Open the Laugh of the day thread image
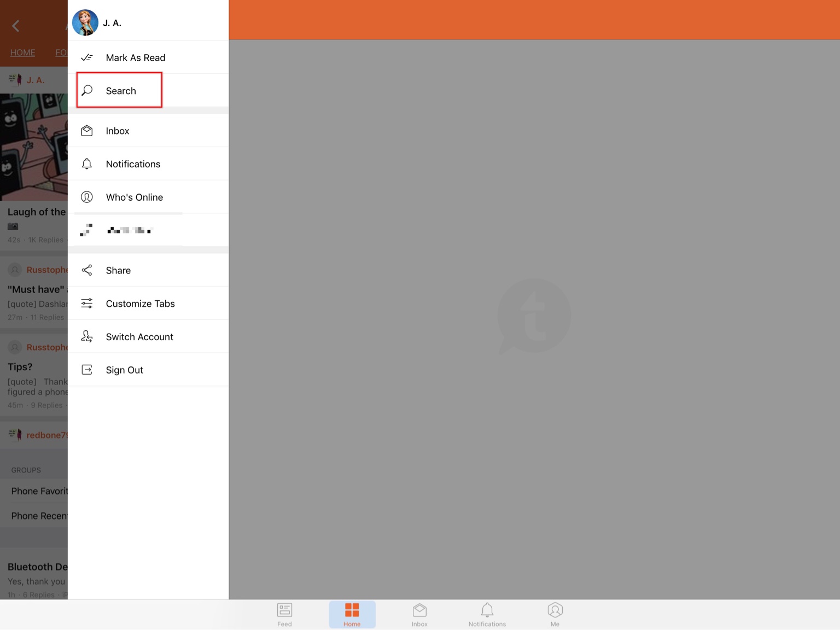This screenshot has height=630, width=840. pyautogui.click(x=34, y=147)
